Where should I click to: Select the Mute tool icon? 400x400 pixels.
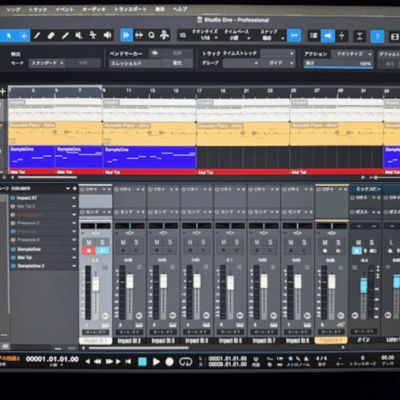pos(79,35)
